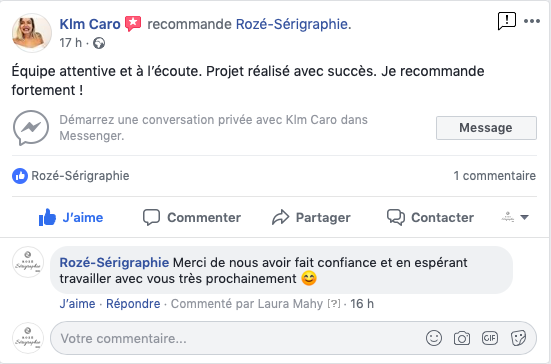
Task: Show the '1 commentaire' comments
Action: click(494, 176)
